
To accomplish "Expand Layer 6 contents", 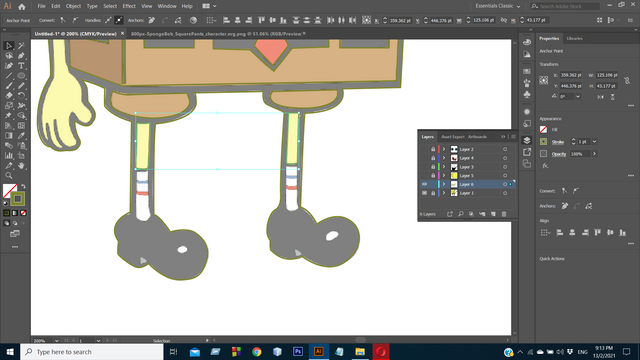I will pyautogui.click(x=444, y=184).
